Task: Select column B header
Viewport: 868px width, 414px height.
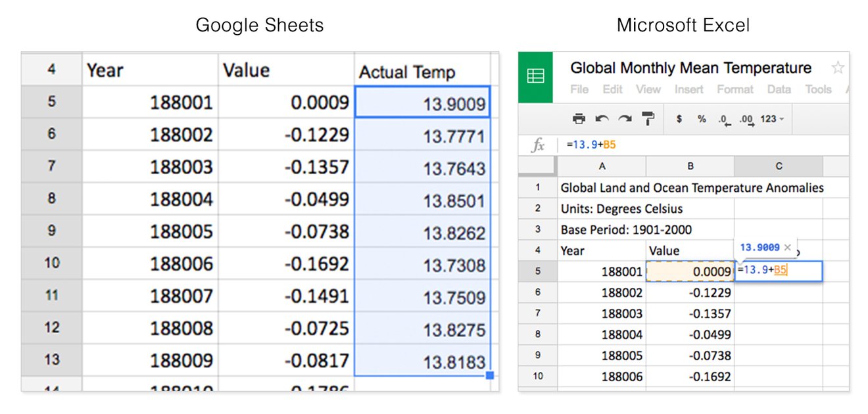Action: 690,166
